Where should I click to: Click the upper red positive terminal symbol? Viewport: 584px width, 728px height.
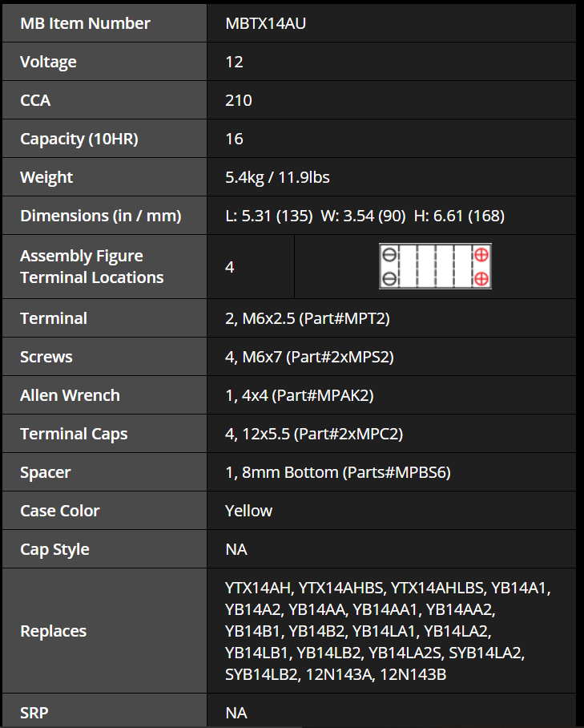pyautogui.click(x=481, y=254)
